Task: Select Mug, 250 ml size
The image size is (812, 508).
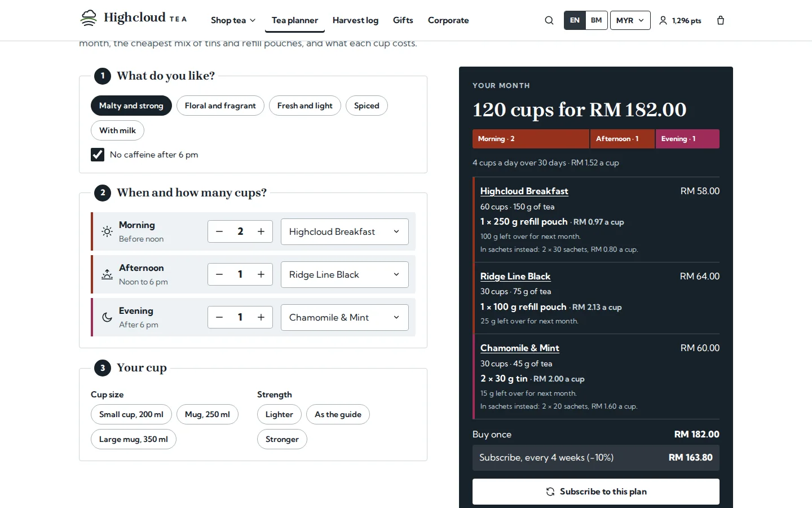Action: (208, 414)
